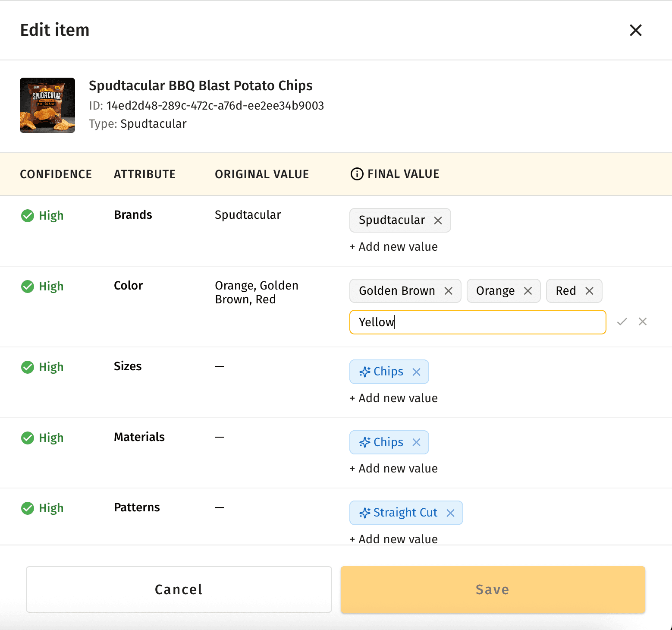The image size is (672, 630).
Task: Click the Type: Spudtacular text
Action: click(x=138, y=124)
